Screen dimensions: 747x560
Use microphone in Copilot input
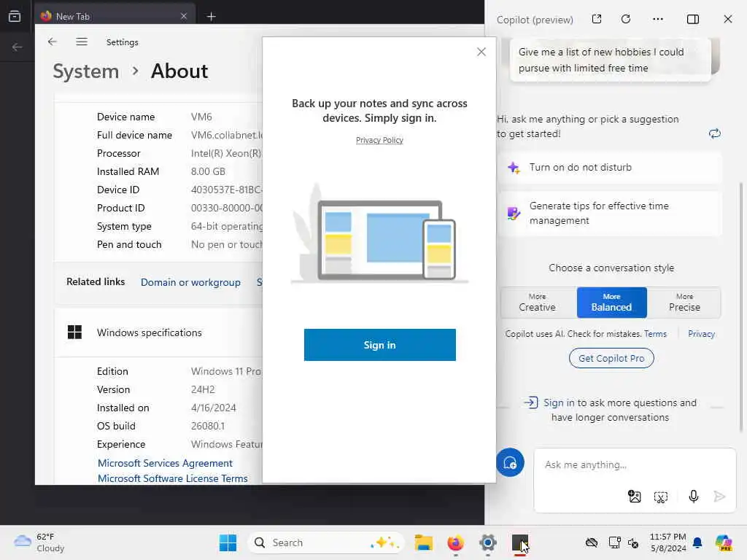click(693, 497)
